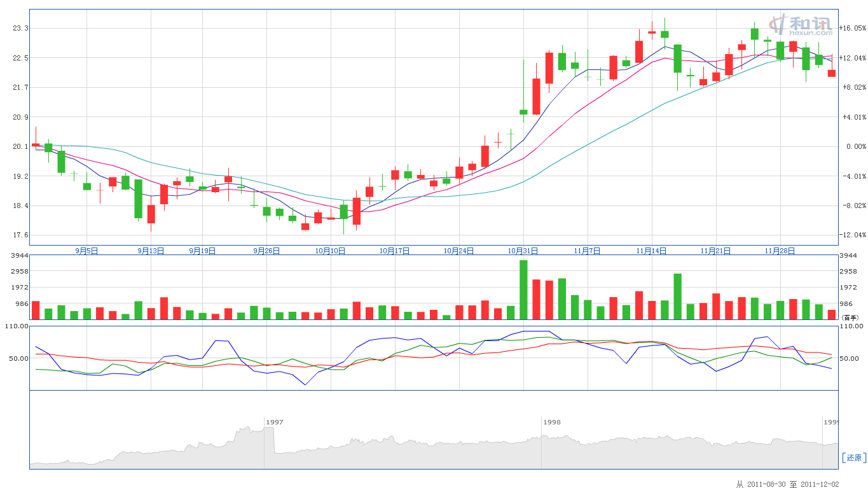868x488 pixels.
Task: Click the 10月31日 date axis label
Action: pyautogui.click(x=523, y=251)
